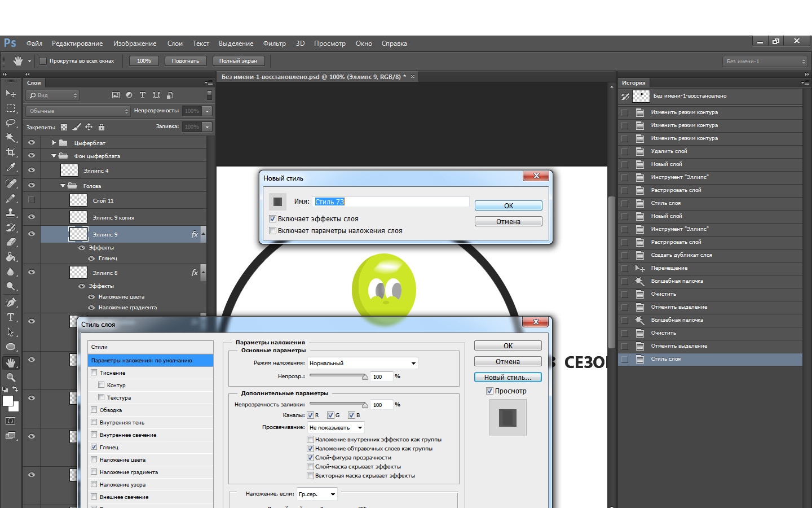The width and height of the screenshot is (812, 508).
Task: Click the lock position icon
Action: (89, 127)
